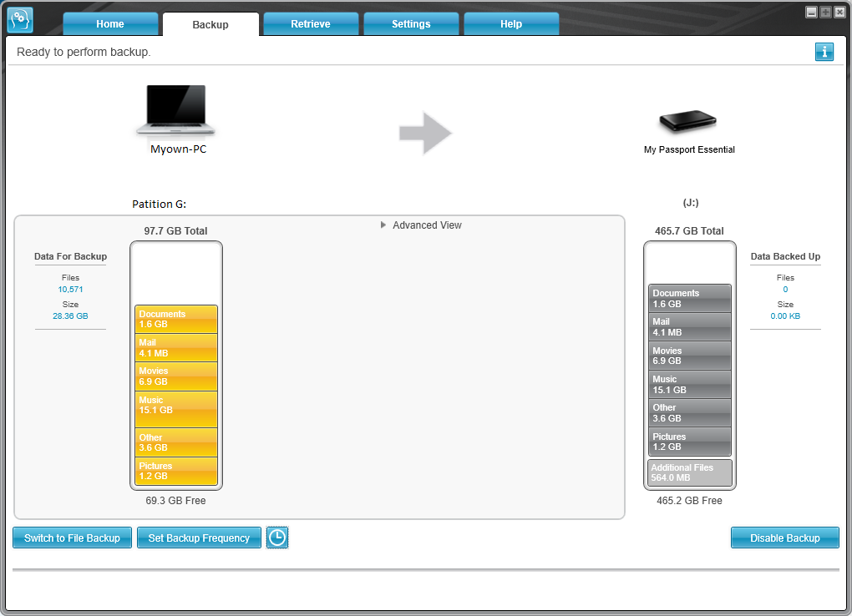Select the yellow Documents 1.6 GB block
The width and height of the screenshot is (852, 616).
tap(176, 320)
